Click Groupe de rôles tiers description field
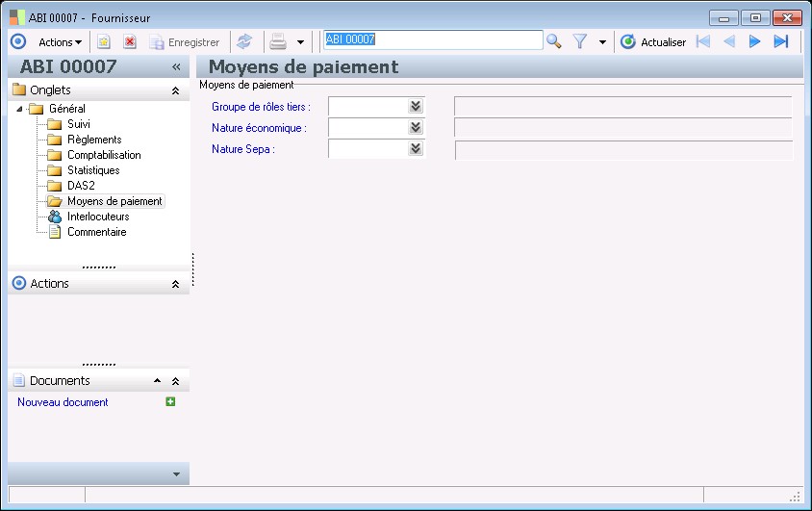This screenshot has width=812, height=511. [623, 107]
